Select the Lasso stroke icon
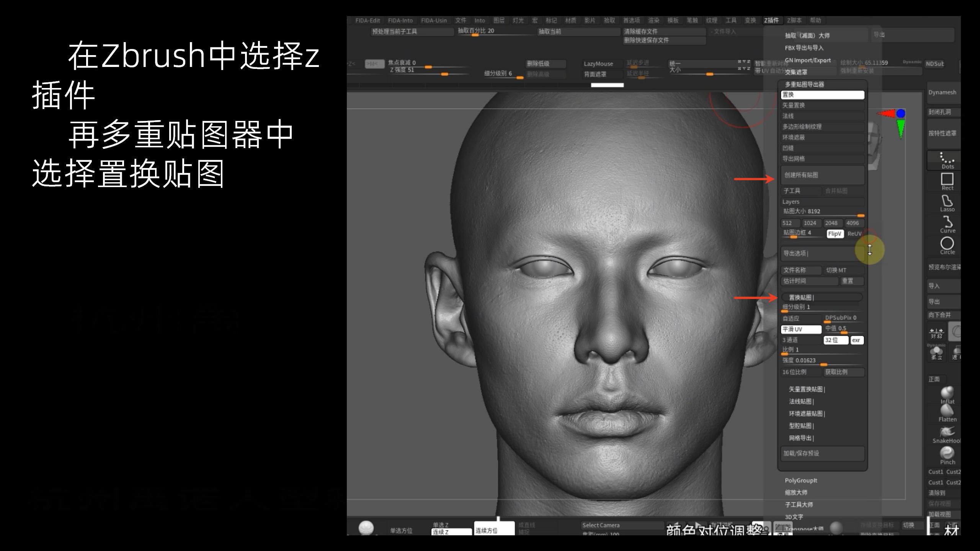Image resolution: width=980 pixels, height=551 pixels. (x=947, y=203)
